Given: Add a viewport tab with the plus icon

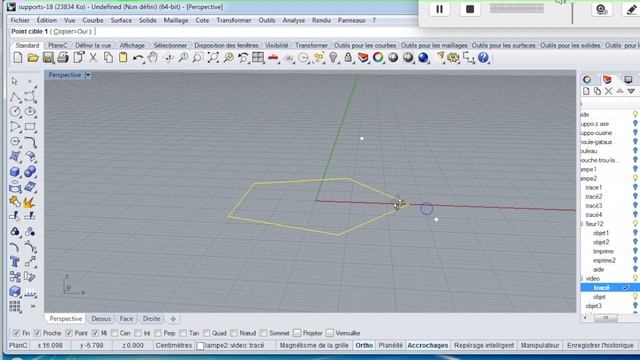Looking at the screenshot, I should (x=173, y=319).
